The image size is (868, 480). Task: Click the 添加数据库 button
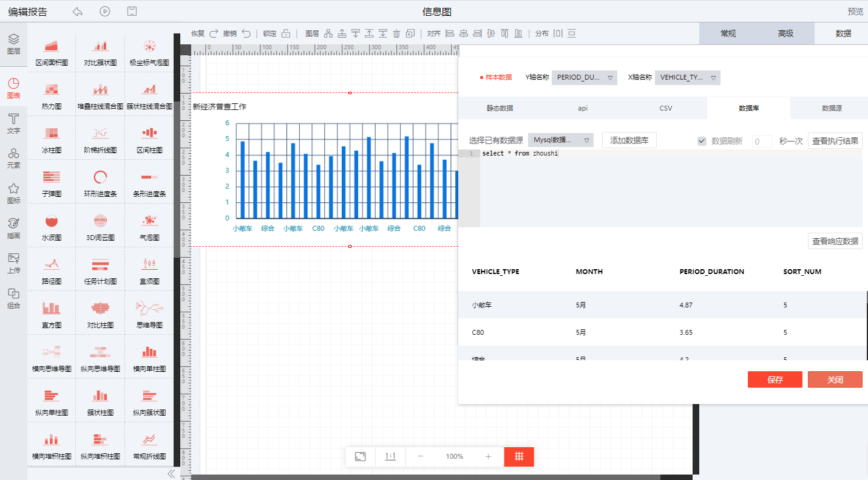pyautogui.click(x=629, y=140)
